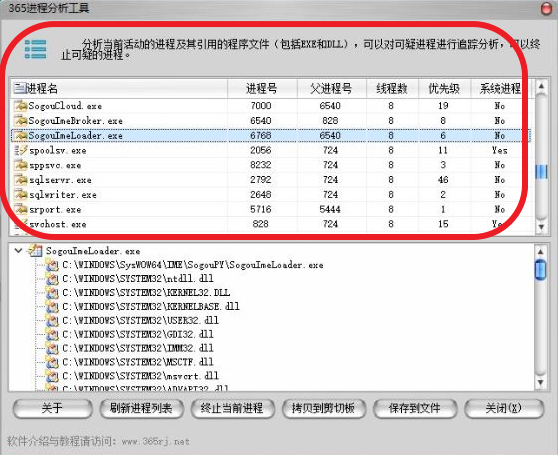Image resolution: width=558 pixels, height=455 pixels.
Task: Select the spoolsv.exe process icon
Action: click(x=21, y=150)
